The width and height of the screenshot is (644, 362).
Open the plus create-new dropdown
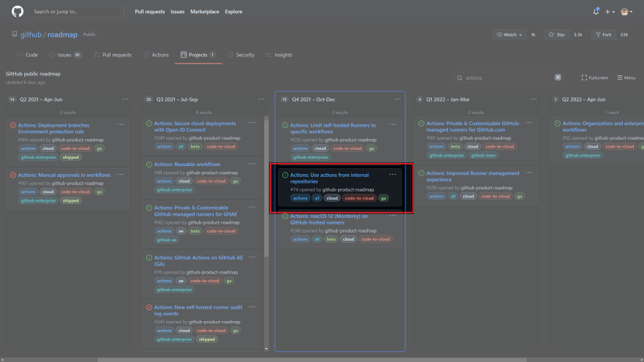[610, 12]
